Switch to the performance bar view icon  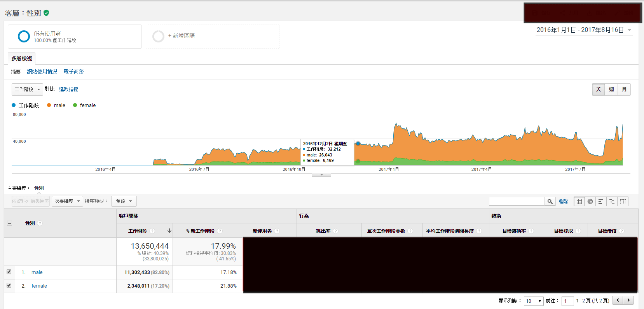click(x=601, y=201)
